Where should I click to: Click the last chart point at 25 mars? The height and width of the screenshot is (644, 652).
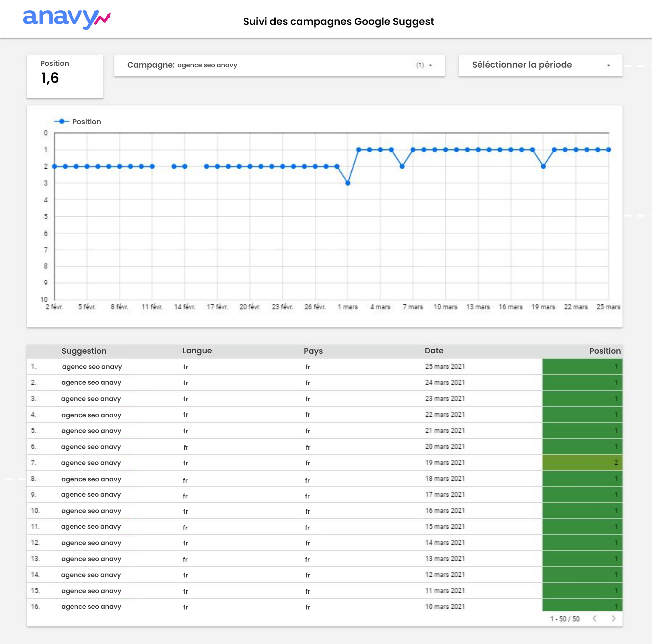(x=609, y=150)
